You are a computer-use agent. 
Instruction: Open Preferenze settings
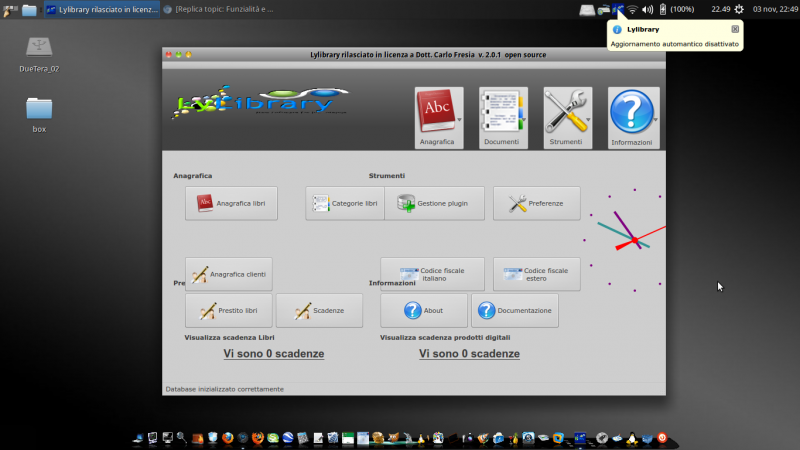[x=537, y=203]
